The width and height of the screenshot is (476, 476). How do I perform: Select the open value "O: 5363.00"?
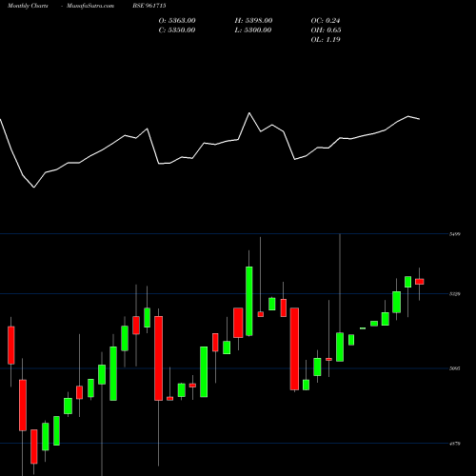[177, 21]
